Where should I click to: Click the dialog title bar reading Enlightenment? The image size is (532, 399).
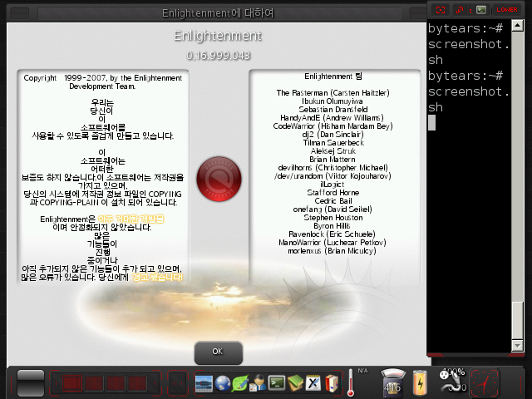coord(218,13)
